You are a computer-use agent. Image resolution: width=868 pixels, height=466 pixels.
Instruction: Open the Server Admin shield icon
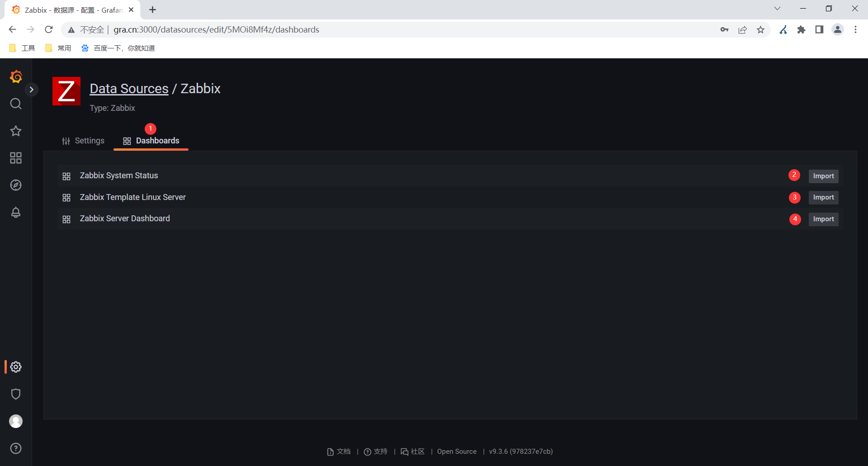coord(16,394)
